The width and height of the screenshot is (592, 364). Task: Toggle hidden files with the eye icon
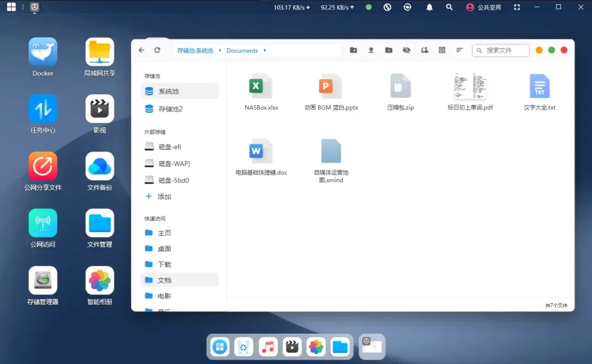406,50
